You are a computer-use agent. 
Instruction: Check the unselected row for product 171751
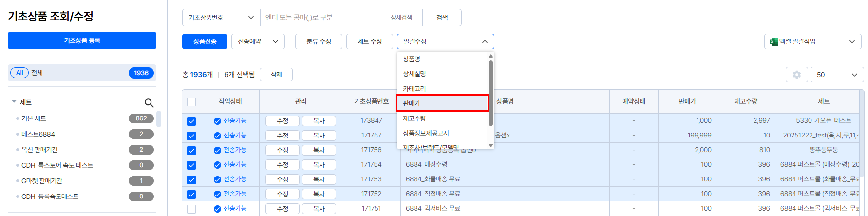tap(191, 209)
